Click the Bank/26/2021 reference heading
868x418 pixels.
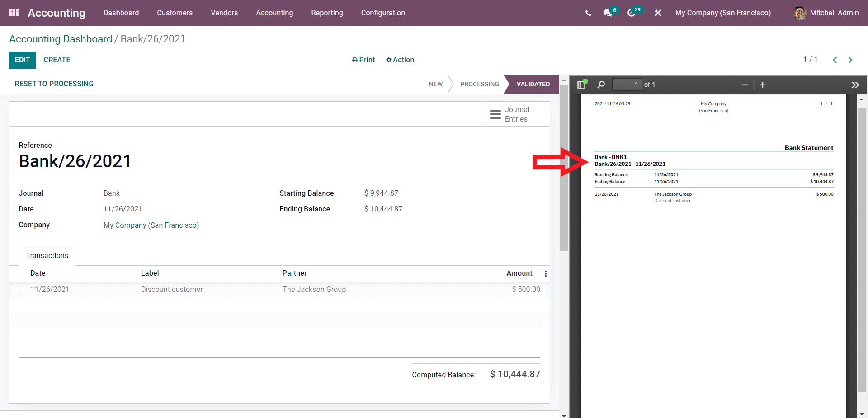(75, 161)
